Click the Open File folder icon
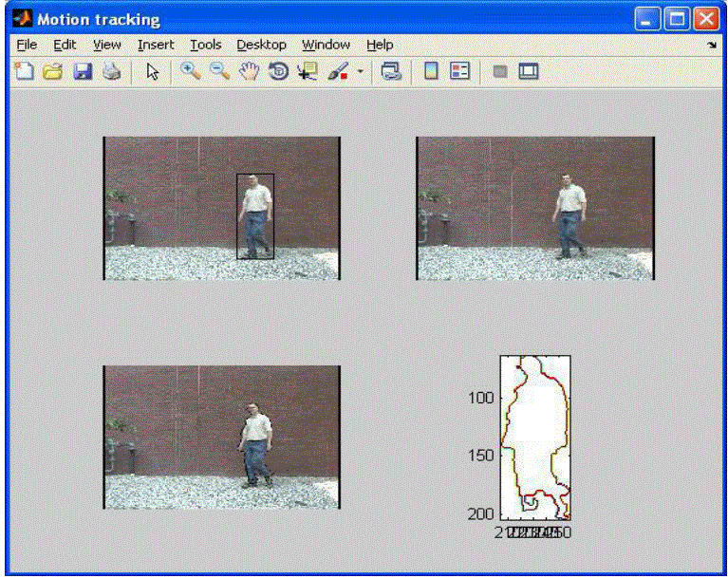 [52, 71]
